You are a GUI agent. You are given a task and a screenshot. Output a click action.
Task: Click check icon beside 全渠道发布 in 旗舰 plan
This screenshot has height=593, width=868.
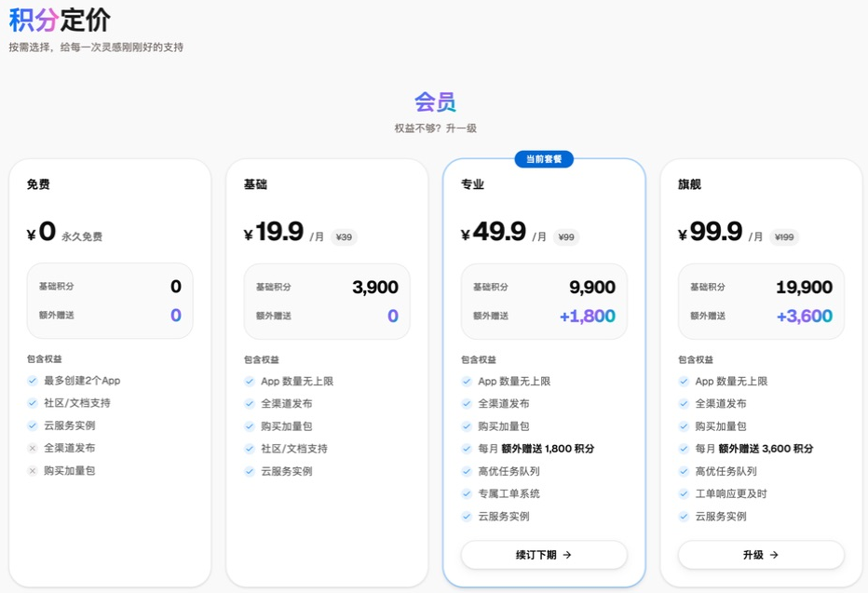coord(683,403)
